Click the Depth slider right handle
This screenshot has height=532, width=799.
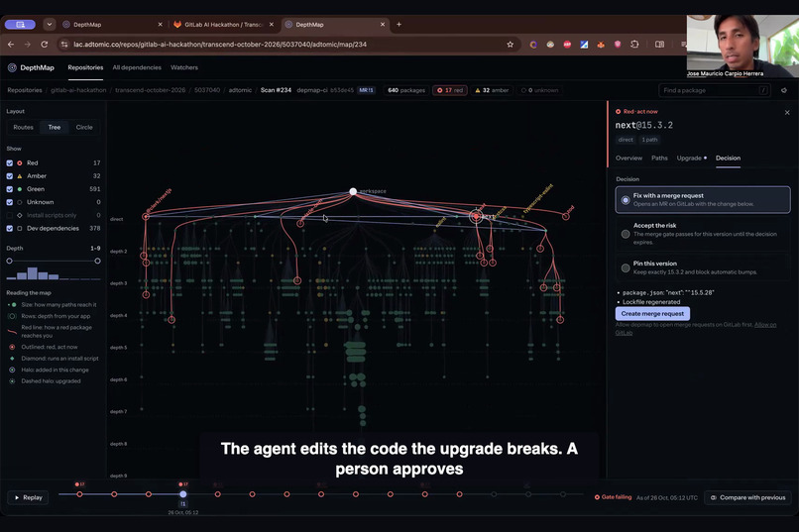(97, 262)
